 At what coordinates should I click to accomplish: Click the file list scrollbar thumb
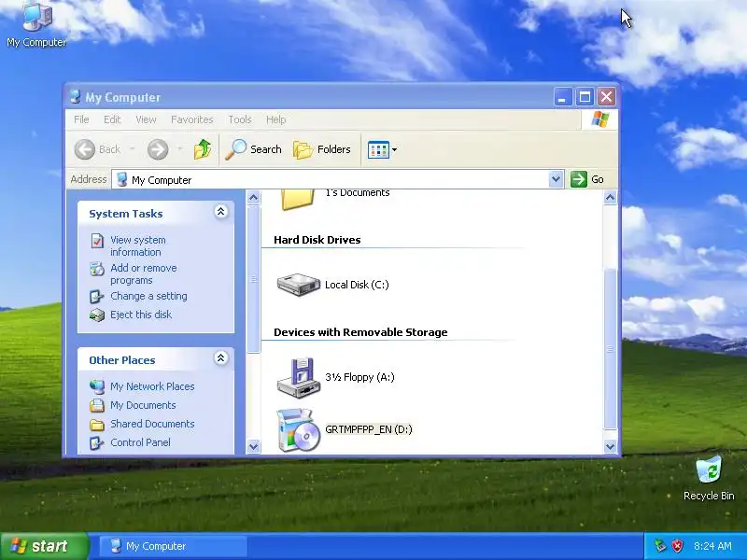pyautogui.click(x=611, y=349)
